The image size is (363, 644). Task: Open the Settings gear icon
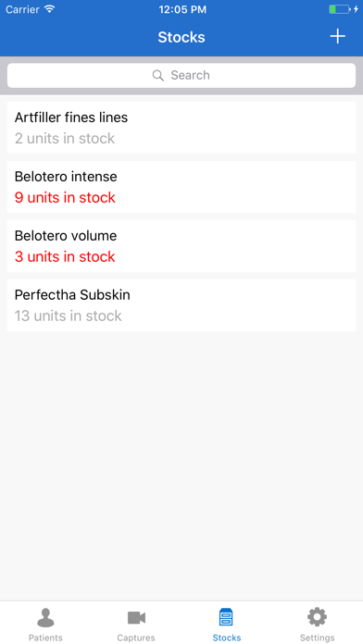pos(317,617)
